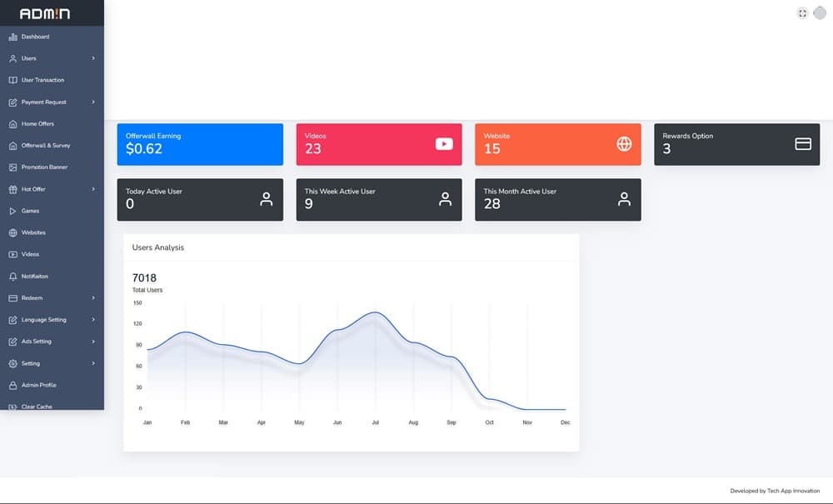Click the fullscreen toggle icon in header

[802, 12]
